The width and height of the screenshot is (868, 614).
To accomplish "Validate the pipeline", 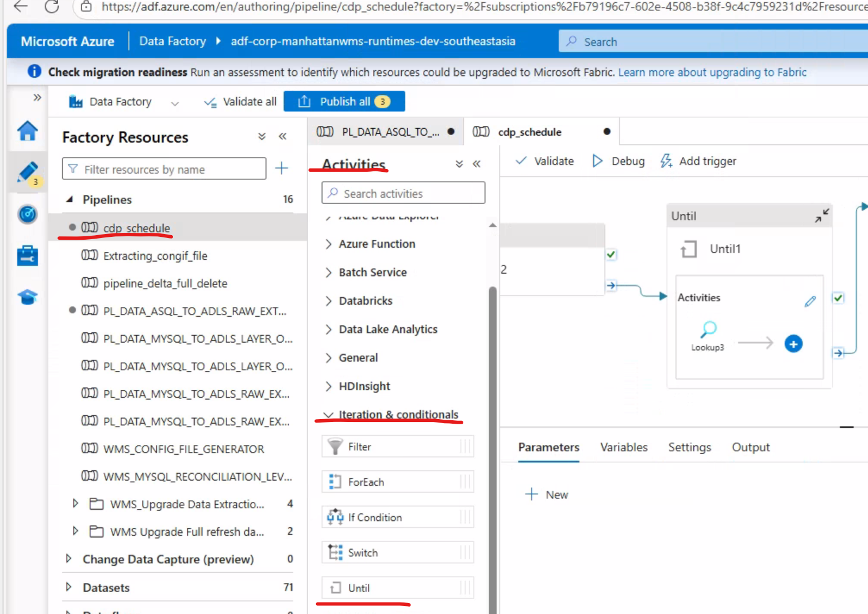I will click(544, 161).
